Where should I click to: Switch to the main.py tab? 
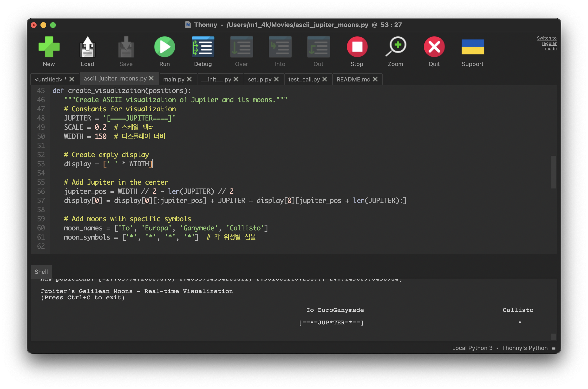pyautogui.click(x=173, y=79)
